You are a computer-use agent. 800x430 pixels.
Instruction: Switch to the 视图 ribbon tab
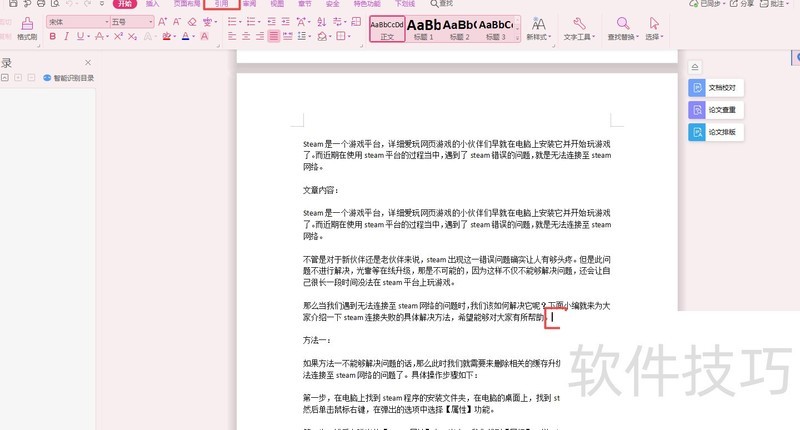pos(277,4)
